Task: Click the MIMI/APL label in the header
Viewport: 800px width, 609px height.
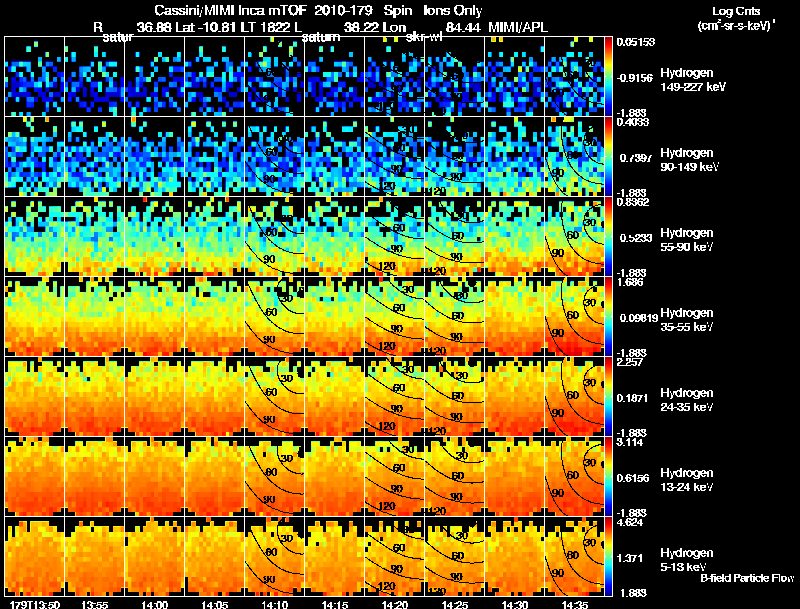Action: pos(518,27)
